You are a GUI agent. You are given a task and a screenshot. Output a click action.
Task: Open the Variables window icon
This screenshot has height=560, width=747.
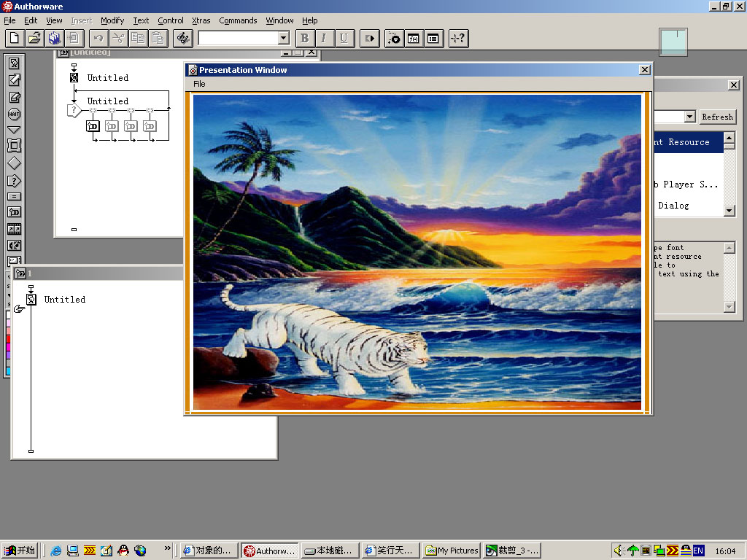(433, 39)
